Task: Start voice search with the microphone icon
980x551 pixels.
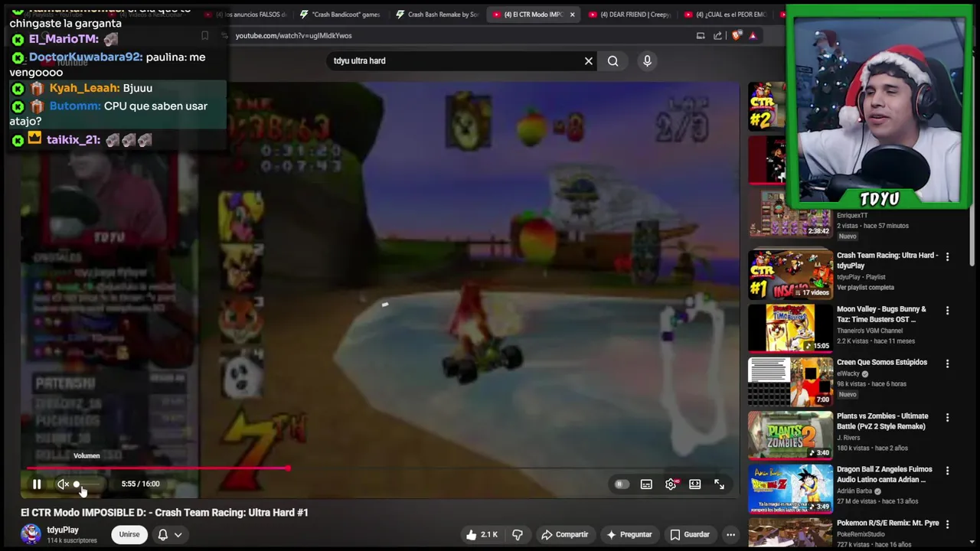Action: coord(647,60)
